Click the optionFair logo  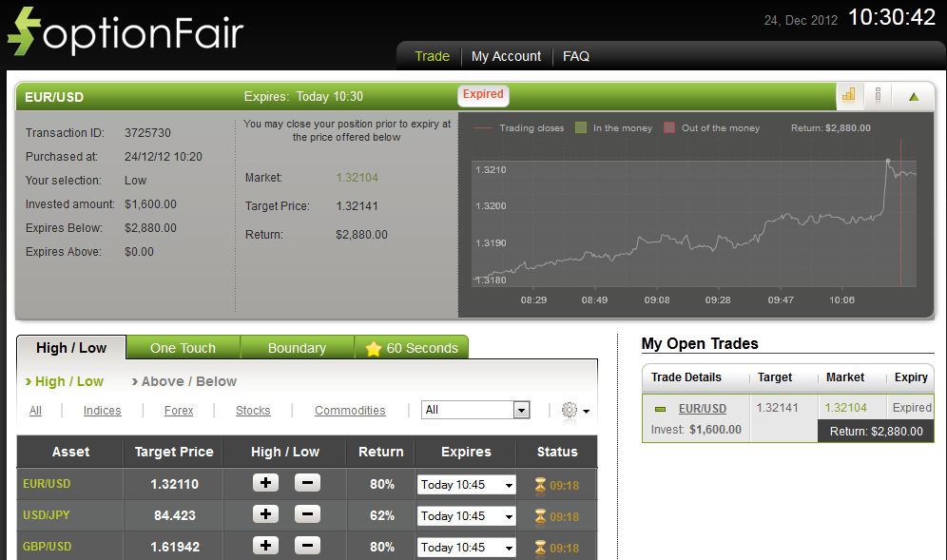pos(126,32)
